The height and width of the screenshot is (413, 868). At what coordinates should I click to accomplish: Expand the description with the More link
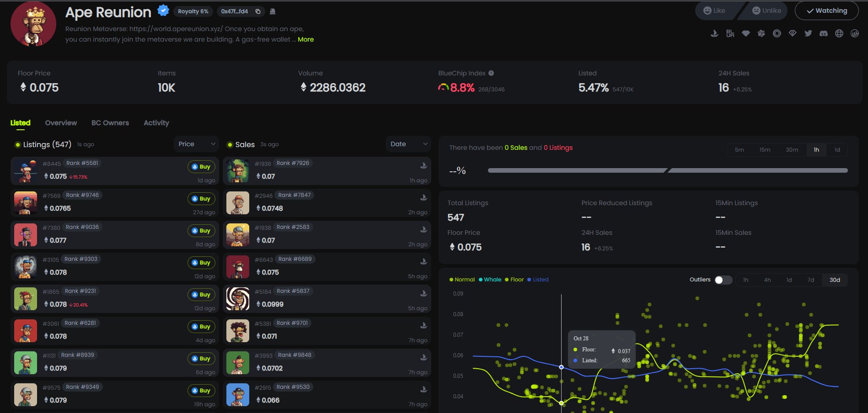point(305,39)
